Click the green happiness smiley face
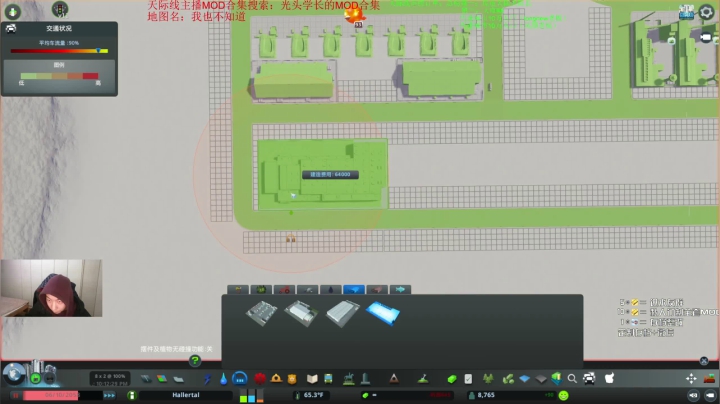720x404 pixels. (x=563, y=395)
